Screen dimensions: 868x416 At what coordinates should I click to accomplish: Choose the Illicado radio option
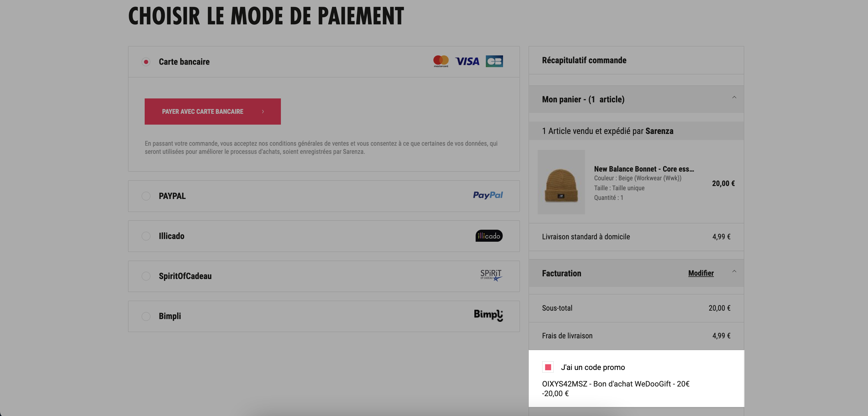click(x=146, y=236)
